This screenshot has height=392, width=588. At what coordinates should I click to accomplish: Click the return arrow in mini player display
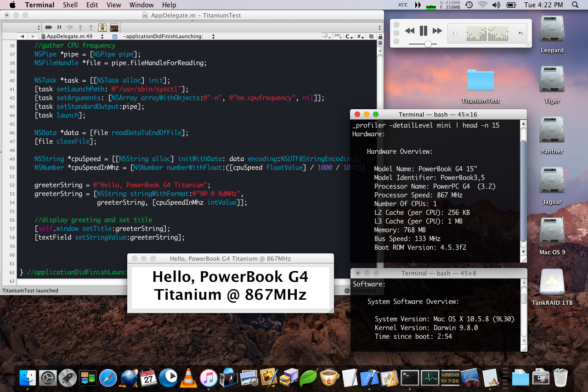(520, 33)
